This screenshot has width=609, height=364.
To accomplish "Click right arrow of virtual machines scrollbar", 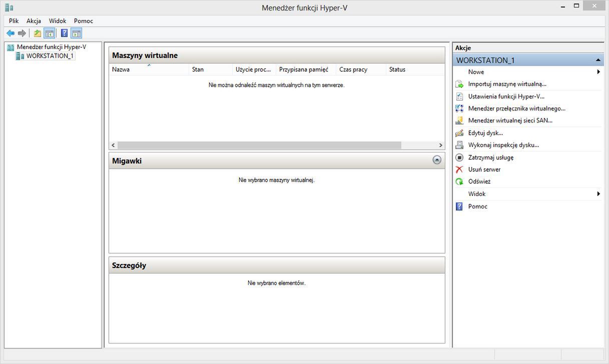I will [x=440, y=145].
